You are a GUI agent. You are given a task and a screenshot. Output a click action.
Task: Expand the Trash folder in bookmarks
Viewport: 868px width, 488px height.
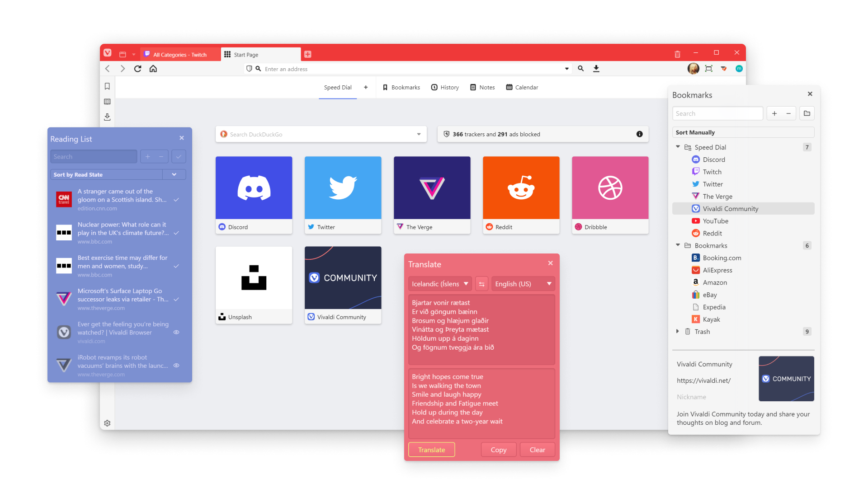(679, 332)
